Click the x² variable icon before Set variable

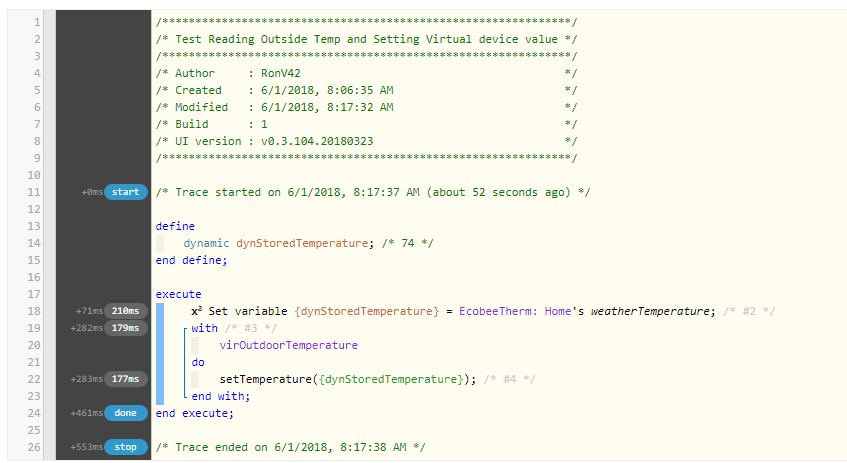(199, 311)
